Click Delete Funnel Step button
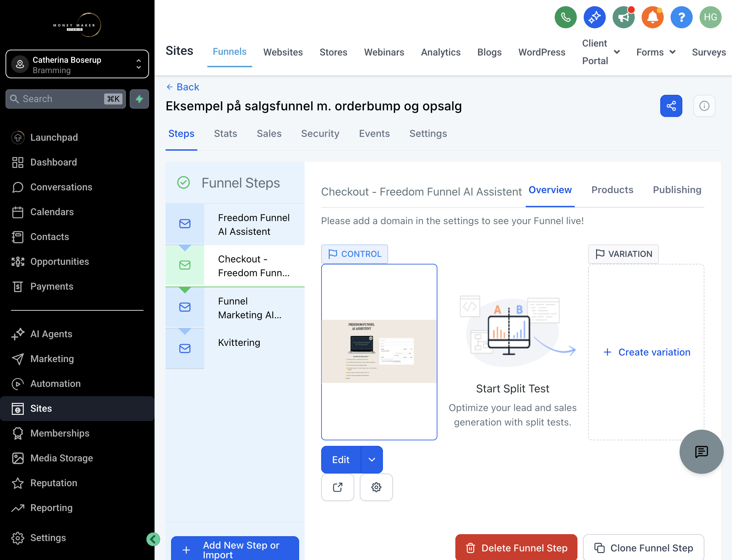The image size is (732, 560). 516,548
